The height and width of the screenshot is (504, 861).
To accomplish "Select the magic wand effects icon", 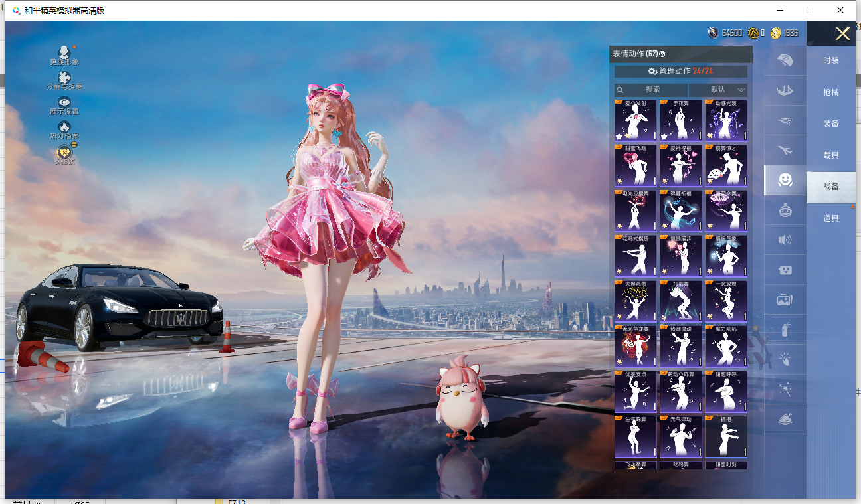I will 785,388.
